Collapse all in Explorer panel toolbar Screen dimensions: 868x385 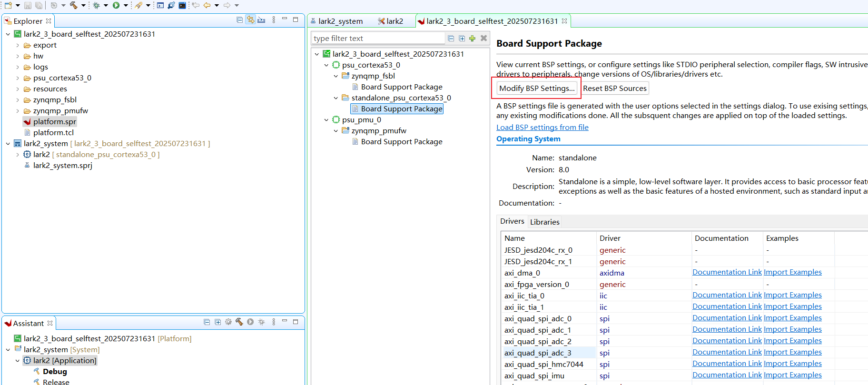[x=239, y=20]
